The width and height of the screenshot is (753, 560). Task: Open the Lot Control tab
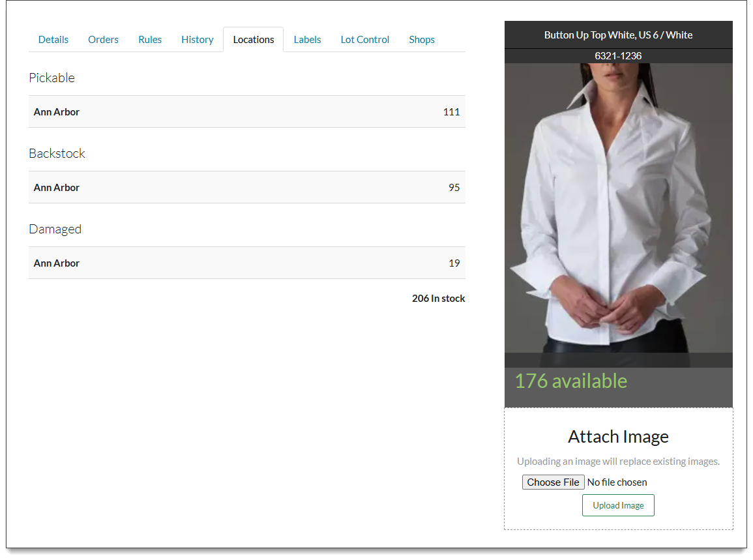[x=364, y=40]
